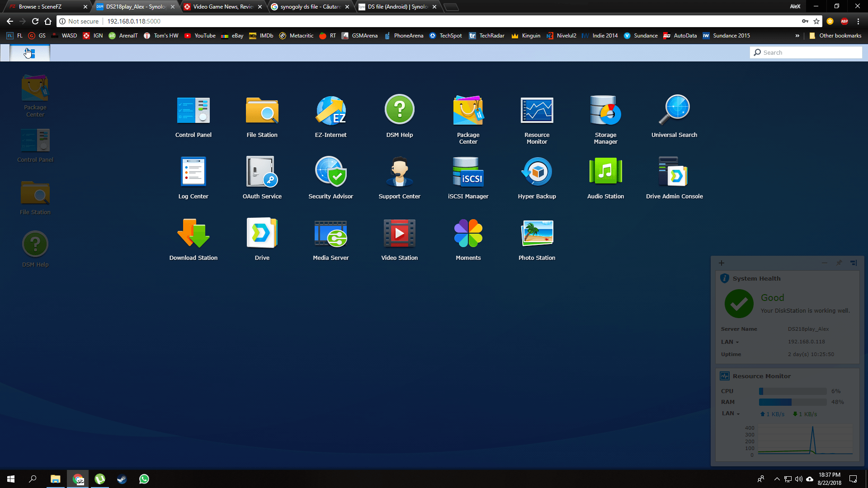The image size is (868, 488).
Task: Show more bookmarks chevron
Action: point(797,36)
